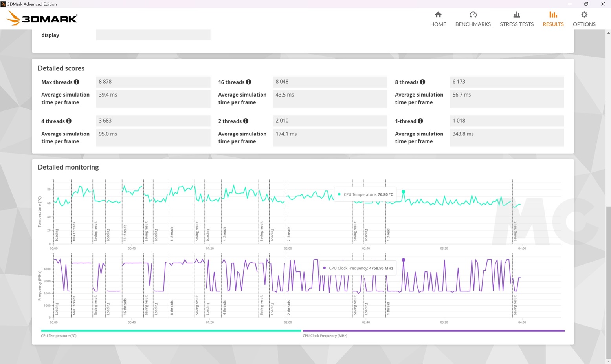The image size is (611, 364).
Task: Open the 8 threads info tooltip icon
Action: pos(422,82)
